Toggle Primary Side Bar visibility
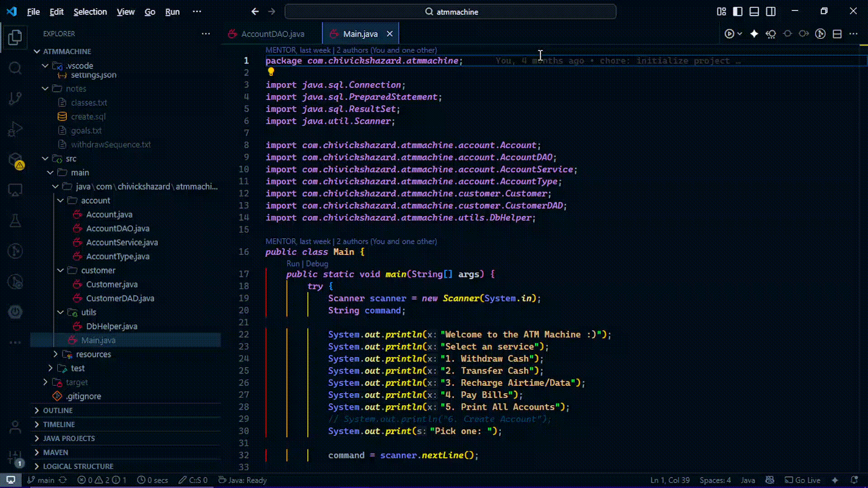868x488 pixels. 738,12
